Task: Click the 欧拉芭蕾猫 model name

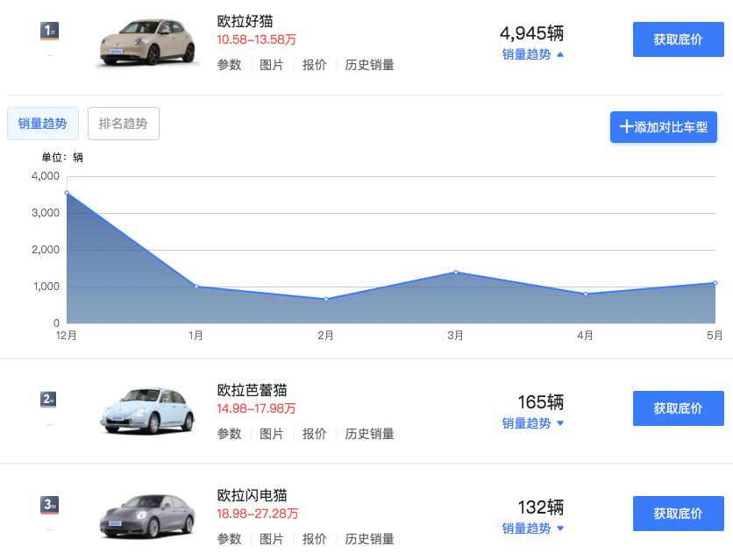Action: pos(252,391)
